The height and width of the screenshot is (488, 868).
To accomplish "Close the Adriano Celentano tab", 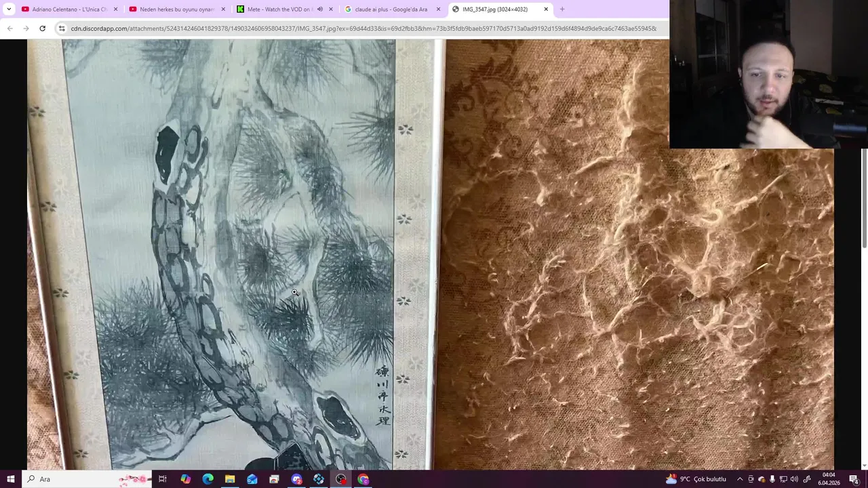I will 116,9.
